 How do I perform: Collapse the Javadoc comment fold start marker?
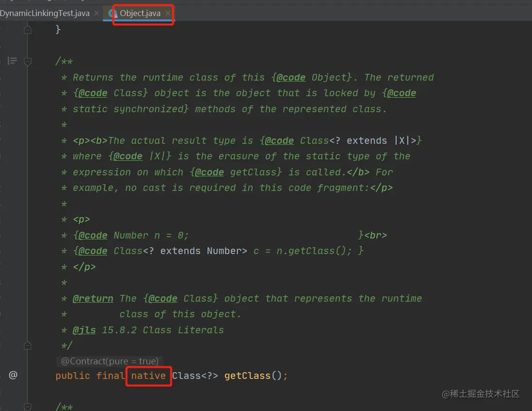28,62
